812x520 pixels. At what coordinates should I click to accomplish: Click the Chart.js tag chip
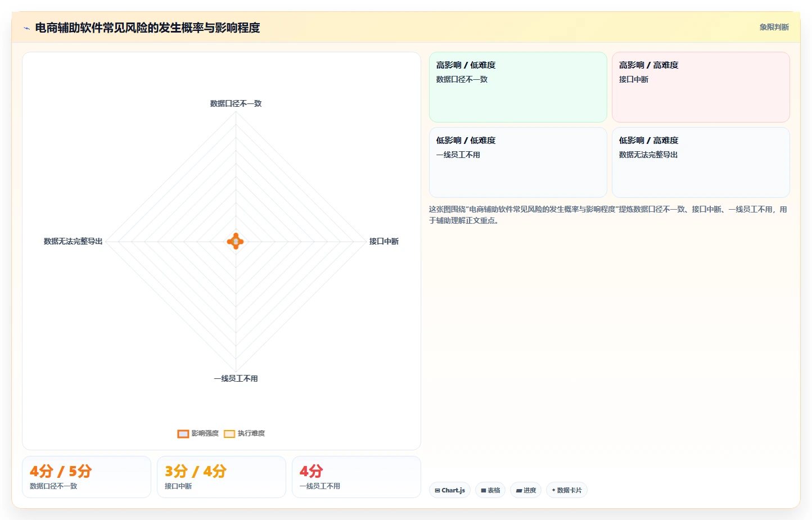point(450,490)
